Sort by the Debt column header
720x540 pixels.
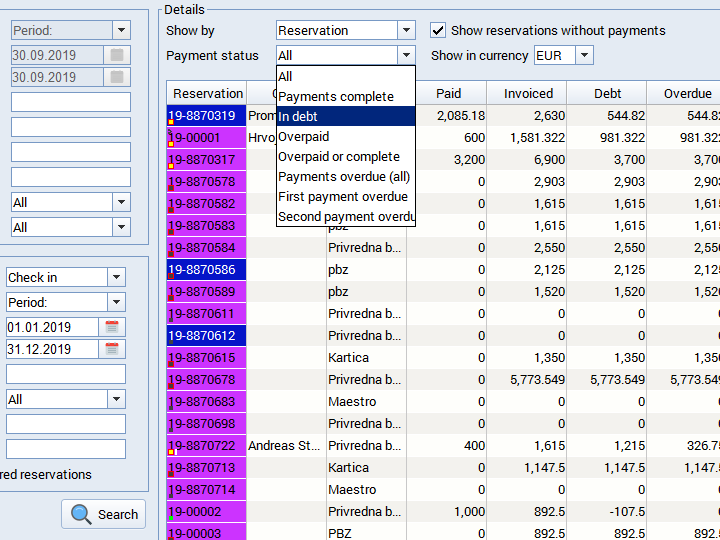click(607, 93)
